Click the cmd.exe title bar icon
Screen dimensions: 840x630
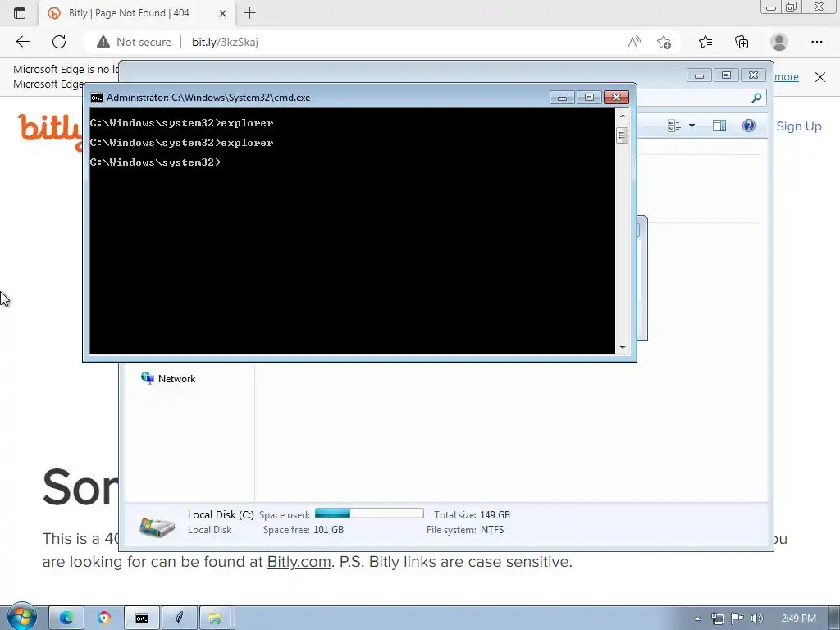[x=97, y=98]
